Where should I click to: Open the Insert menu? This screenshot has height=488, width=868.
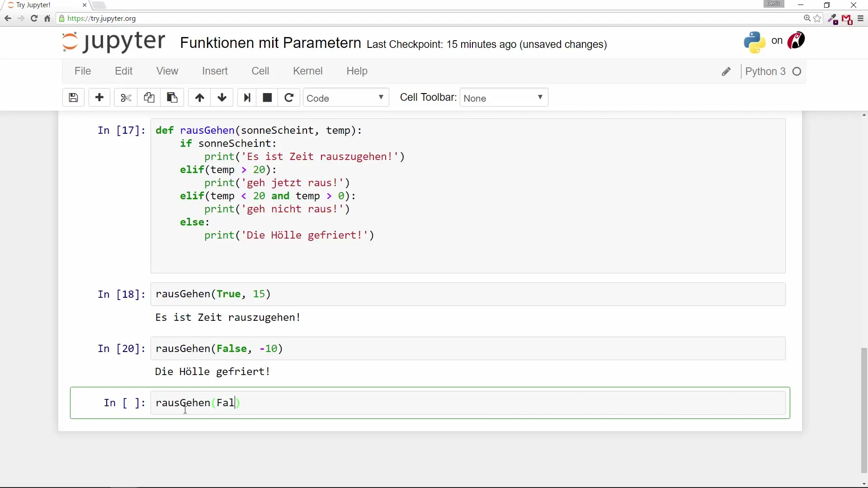(x=215, y=71)
